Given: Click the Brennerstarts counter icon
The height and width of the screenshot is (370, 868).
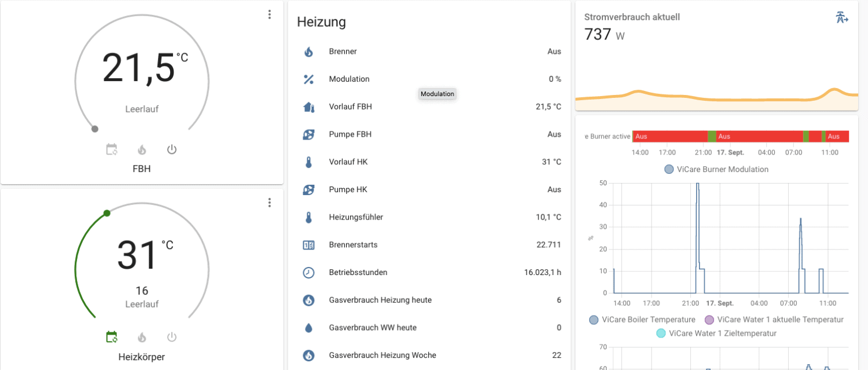Looking at the screenshot, I should click(x=308, y=245).
